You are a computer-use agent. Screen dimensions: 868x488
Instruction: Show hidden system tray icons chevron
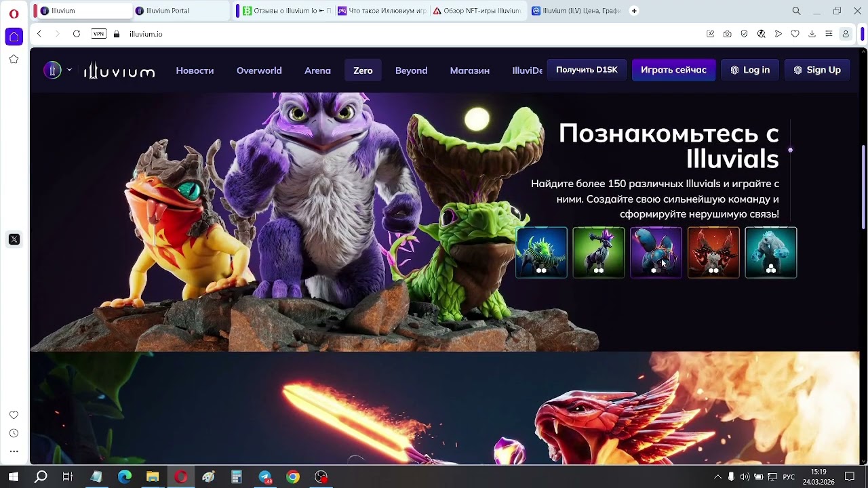click(717, 476)
